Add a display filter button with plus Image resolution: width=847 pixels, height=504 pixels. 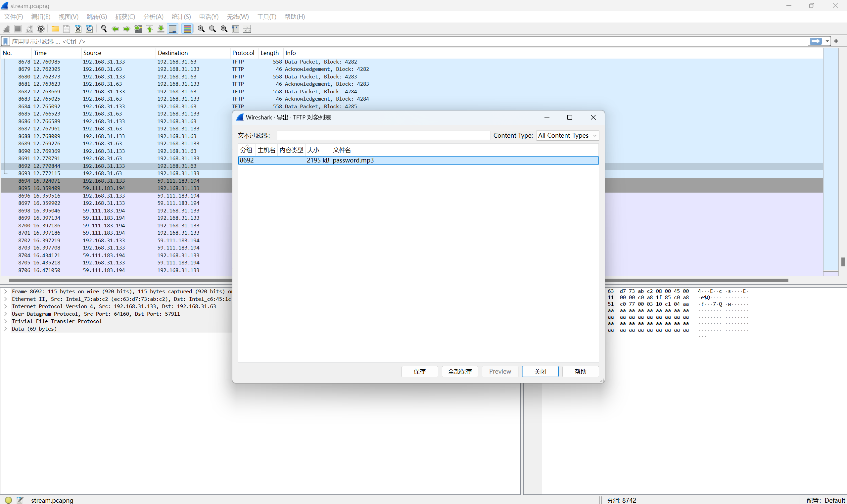[836, 41]
